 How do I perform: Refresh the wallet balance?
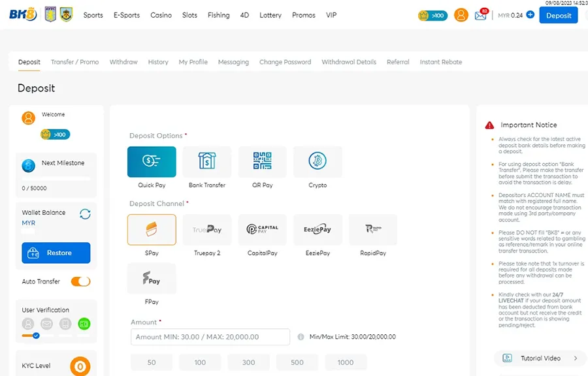pyautogui.click(x=85, y=214)
